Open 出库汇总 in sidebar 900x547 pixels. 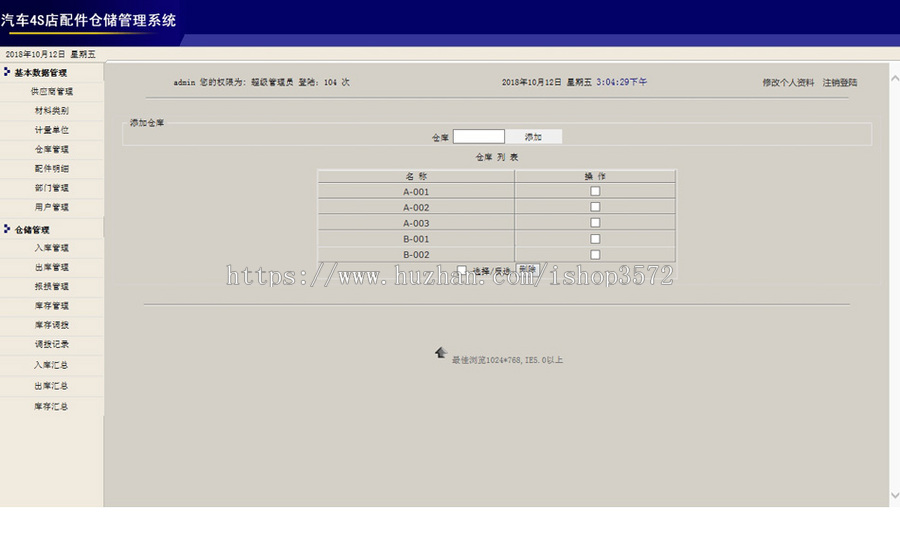(x=51, y=386)
